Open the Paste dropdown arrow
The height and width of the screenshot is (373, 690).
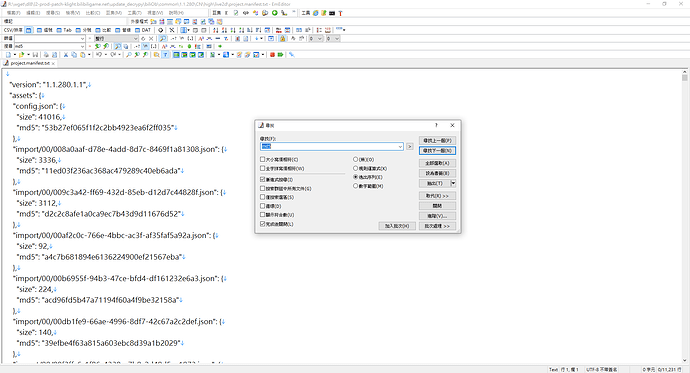[x=89, y=55]
